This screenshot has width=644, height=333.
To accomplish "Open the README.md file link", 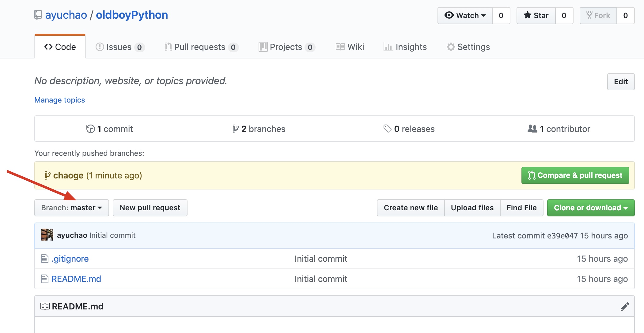I will 76,279.
